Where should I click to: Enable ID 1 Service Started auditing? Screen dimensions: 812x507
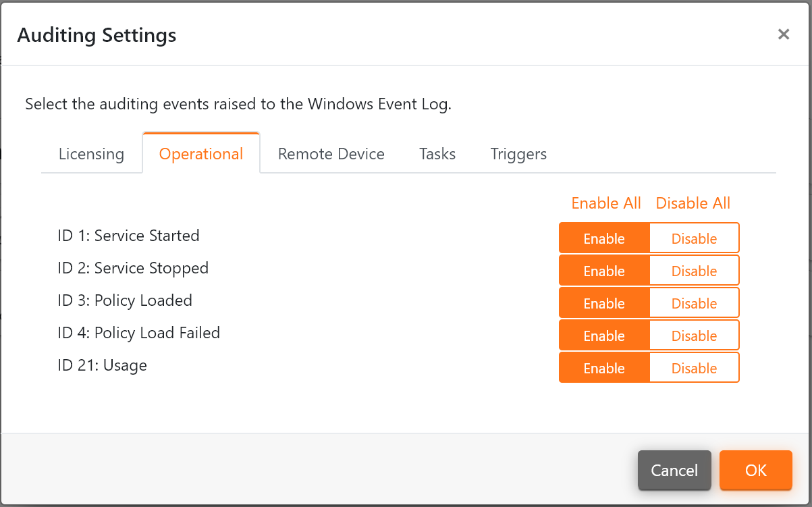tap(604, 238)
